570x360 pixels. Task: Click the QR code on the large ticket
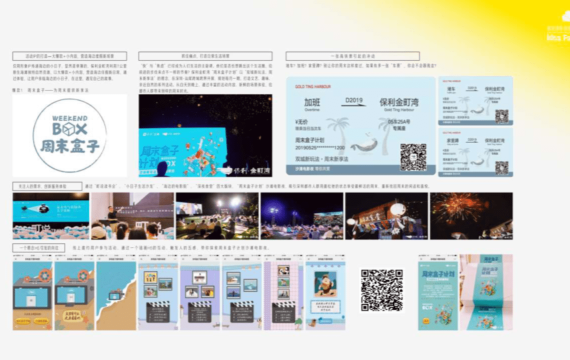(x=413, y=157)
